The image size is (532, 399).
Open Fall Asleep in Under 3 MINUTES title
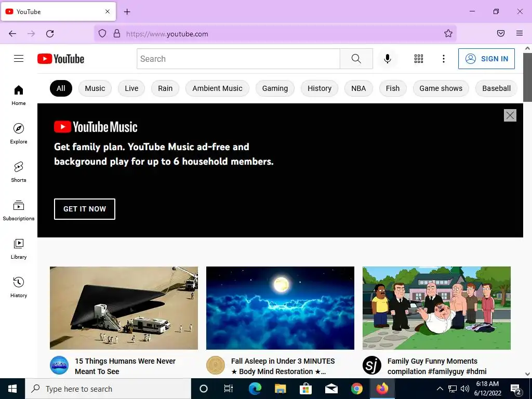pyautogui.click(x=283, y=366)
